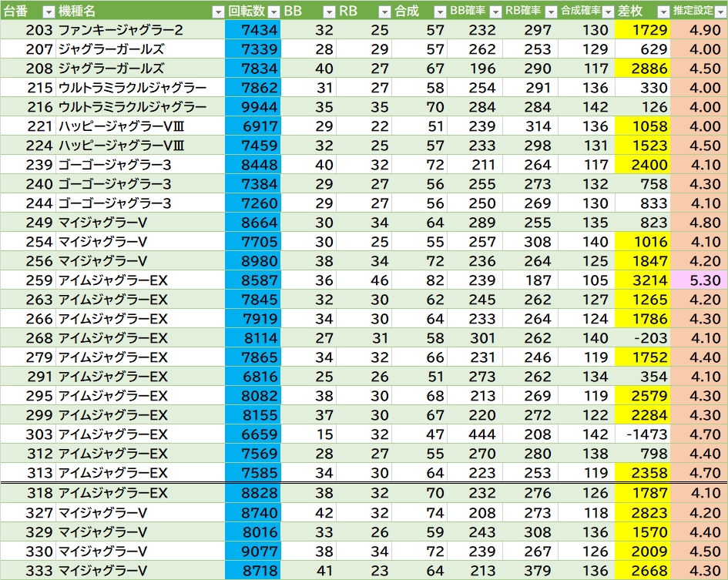Open the 機種名 column filter dropdown
This screenshot has width=728, height=580.
(218, 12)
